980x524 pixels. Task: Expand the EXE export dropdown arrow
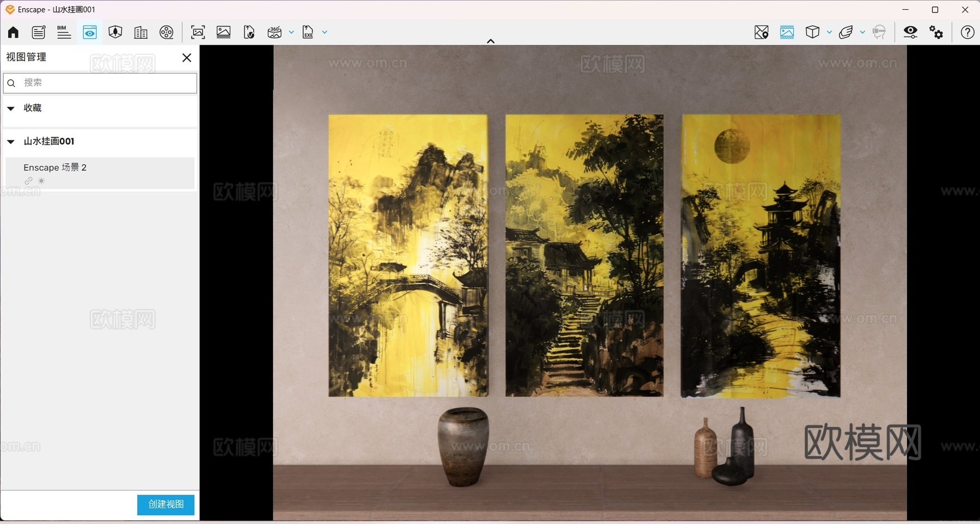click(x=324, y=32)
